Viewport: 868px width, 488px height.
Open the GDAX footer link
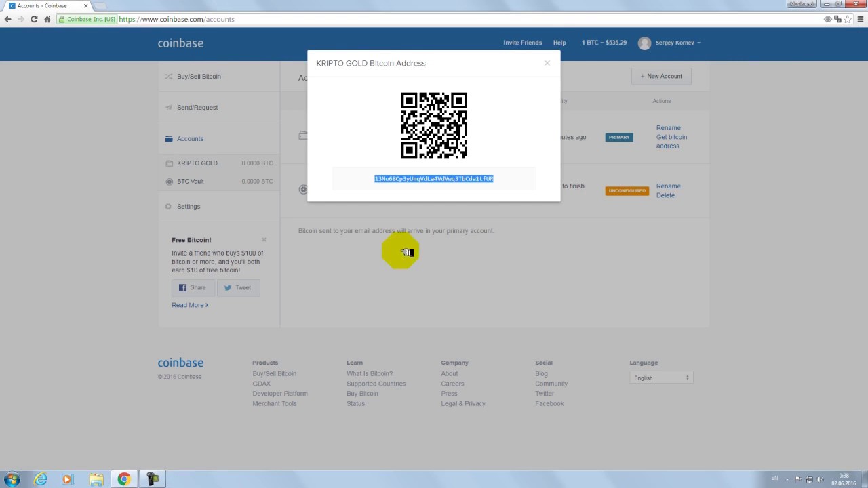click(x=261, y=384)
